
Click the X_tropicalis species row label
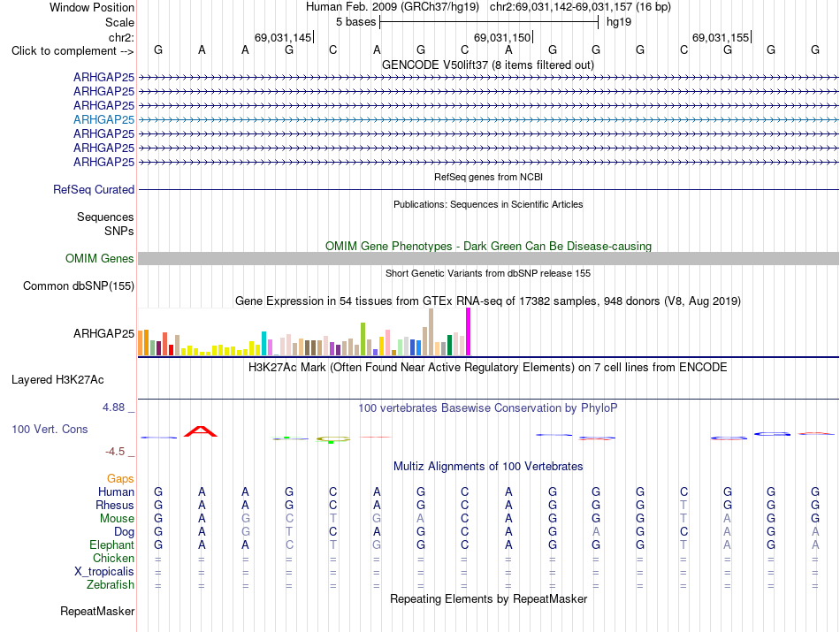click(x=104, y=572)
